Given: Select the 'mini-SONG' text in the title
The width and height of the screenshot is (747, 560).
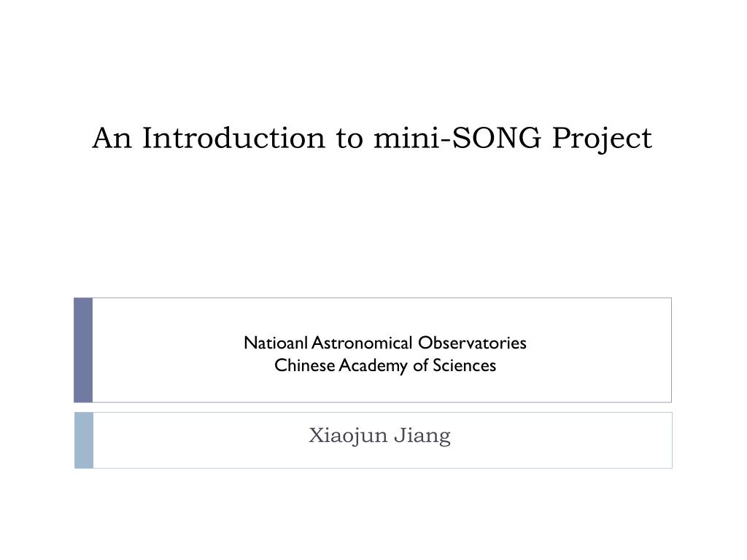Looking at the screenshot, I should (x=458, y=138).
